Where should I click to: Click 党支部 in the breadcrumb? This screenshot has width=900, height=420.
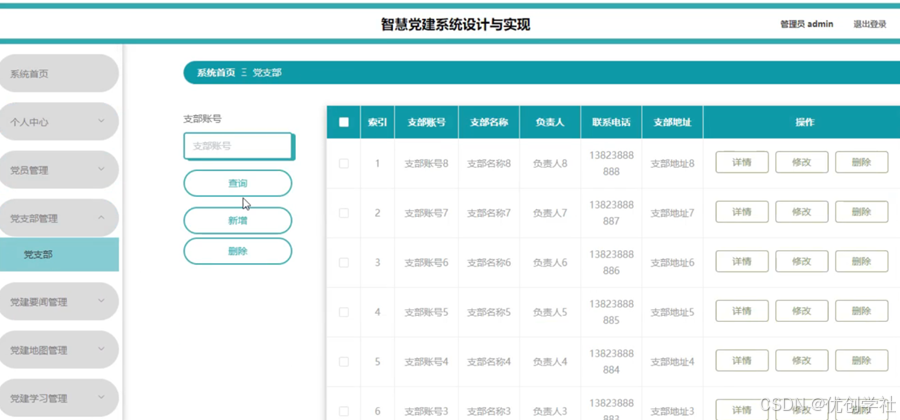click(x=267, y=73)
